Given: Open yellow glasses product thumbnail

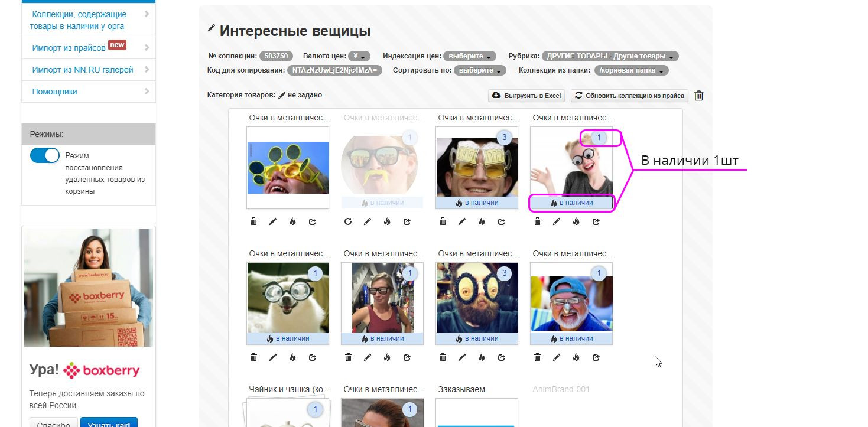Looking at the screenshot, I should click(288, 167).
